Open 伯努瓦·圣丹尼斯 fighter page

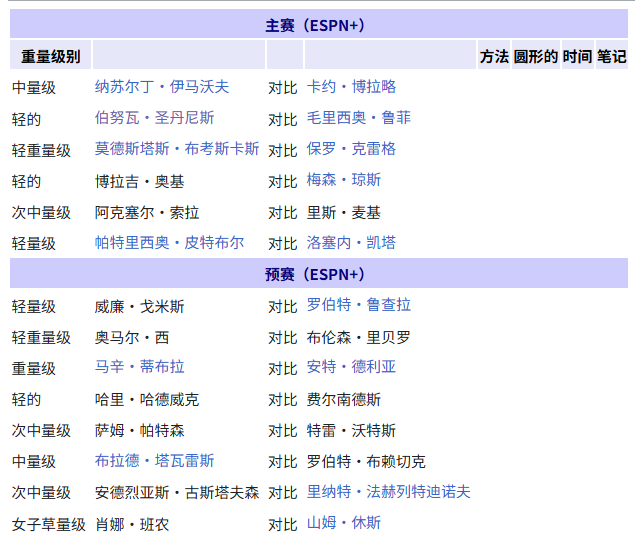pyautogui.click(x=154, y=118)
